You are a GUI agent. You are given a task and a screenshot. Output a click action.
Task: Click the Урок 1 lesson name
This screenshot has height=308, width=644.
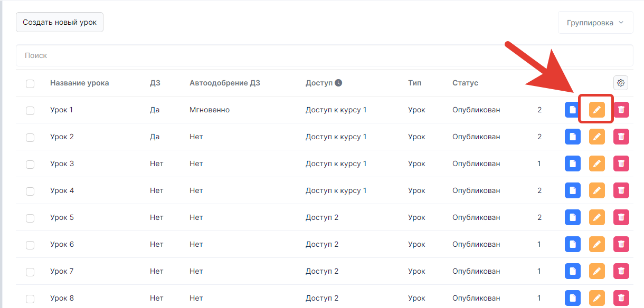pos(62,110)
